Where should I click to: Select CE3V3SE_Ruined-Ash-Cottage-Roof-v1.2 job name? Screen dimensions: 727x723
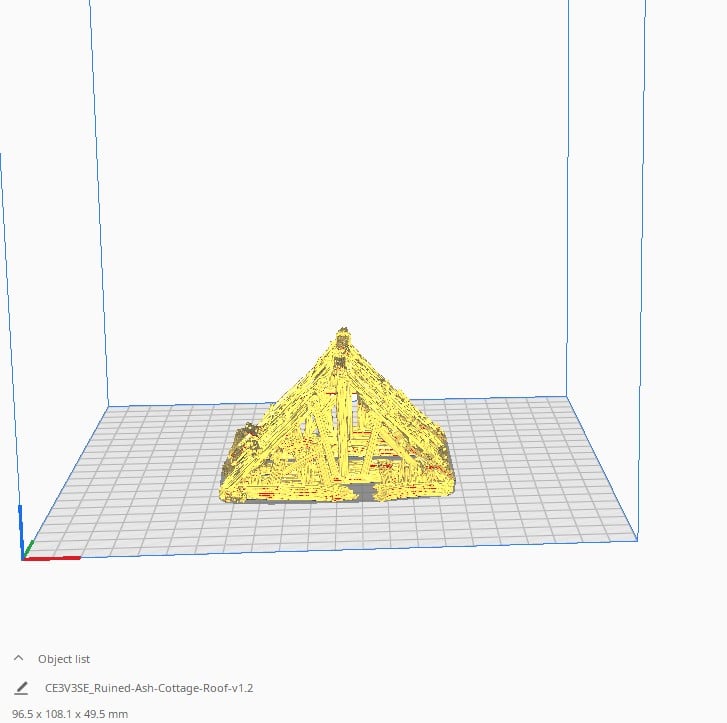[149, 688]
